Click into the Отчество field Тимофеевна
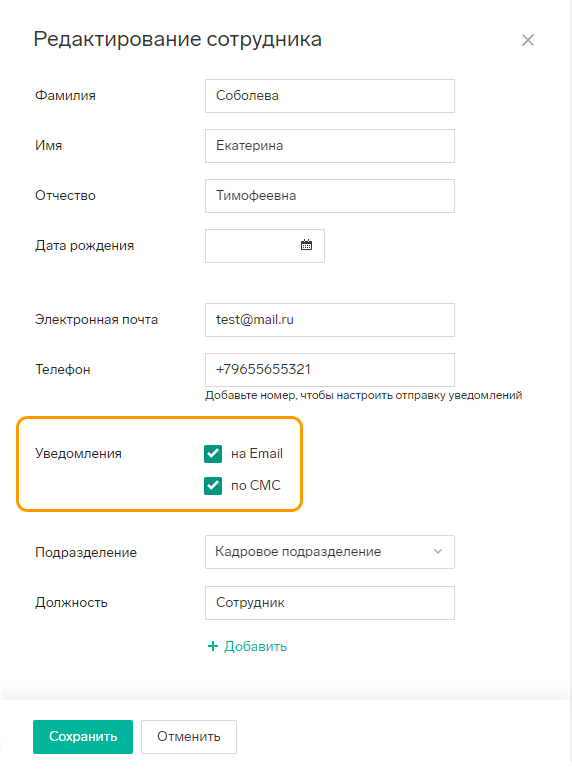Image resolution: width=572 pixels, height=774 pixels. [x=330, y=195]
